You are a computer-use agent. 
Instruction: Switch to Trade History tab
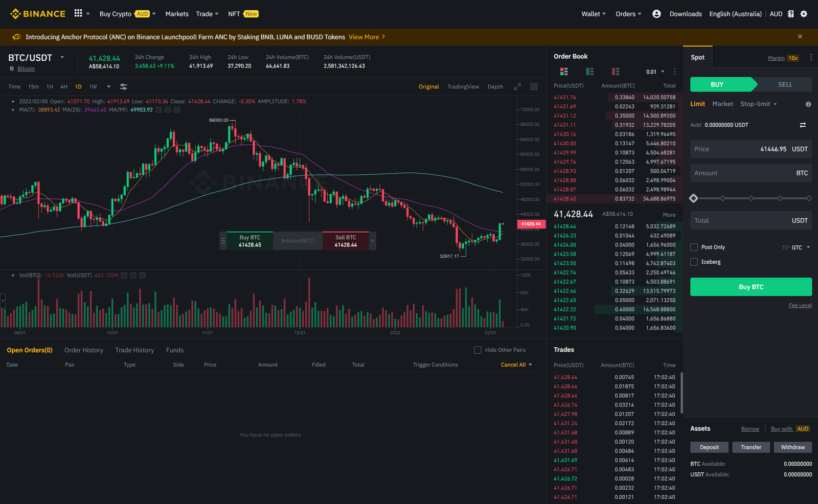[x=134, y=350]
